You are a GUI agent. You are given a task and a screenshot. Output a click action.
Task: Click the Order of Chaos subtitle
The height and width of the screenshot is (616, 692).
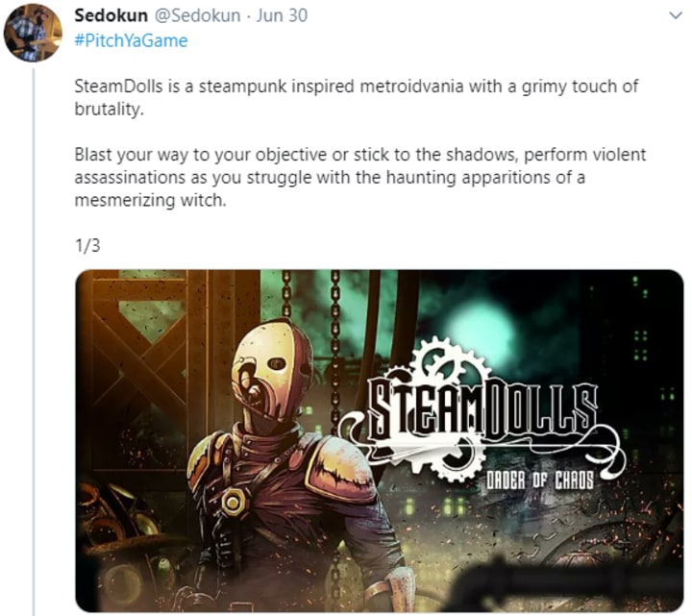click(539, 480)
